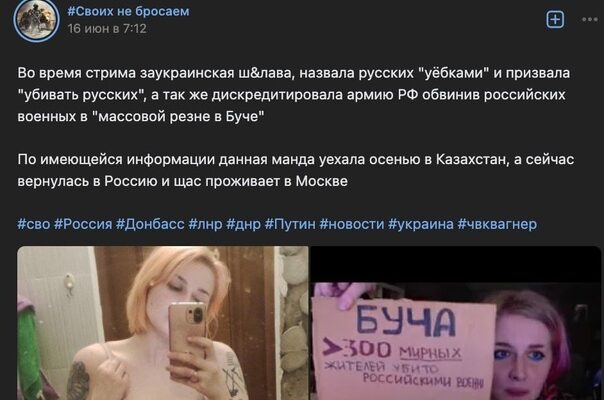
Task: Open the community avatar picture
Action: point(36,19)
